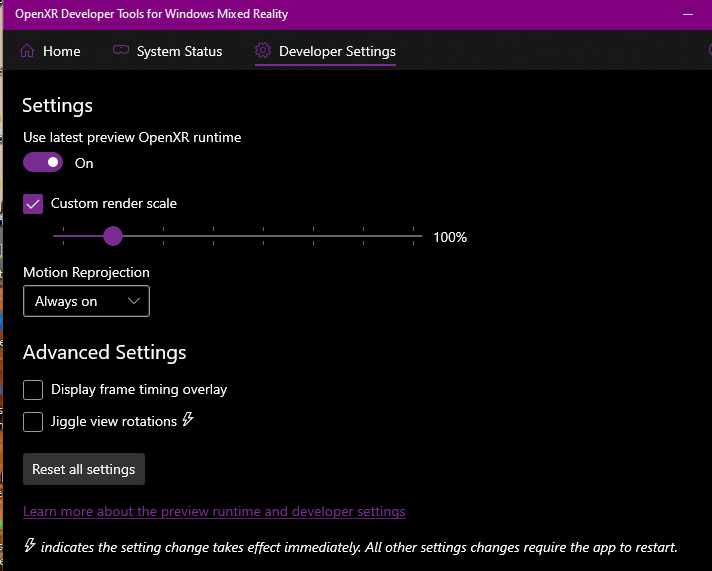
Task: Click the lightning bolt icon in footer note
Action: point(30,546)
